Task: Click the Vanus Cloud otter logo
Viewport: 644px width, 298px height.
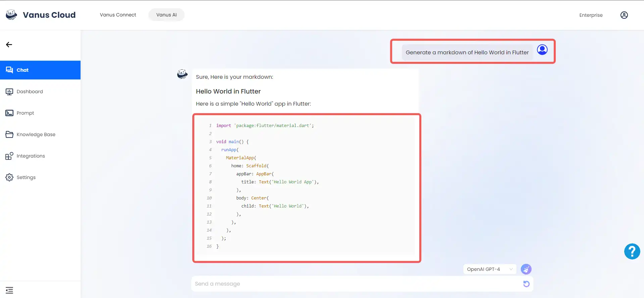Action: click(x=11, y=15)
